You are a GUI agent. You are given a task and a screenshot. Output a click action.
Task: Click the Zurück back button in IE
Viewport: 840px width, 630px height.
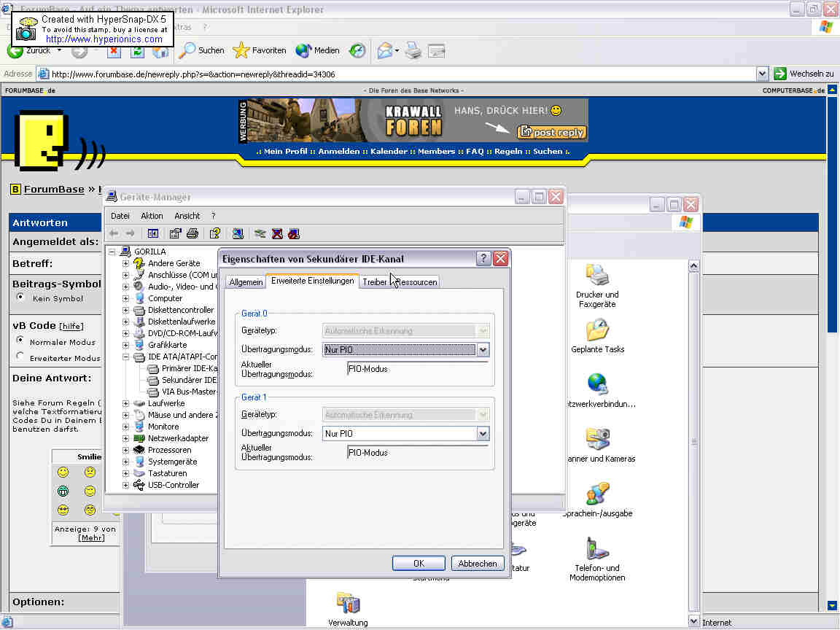[x=31, y=50]
